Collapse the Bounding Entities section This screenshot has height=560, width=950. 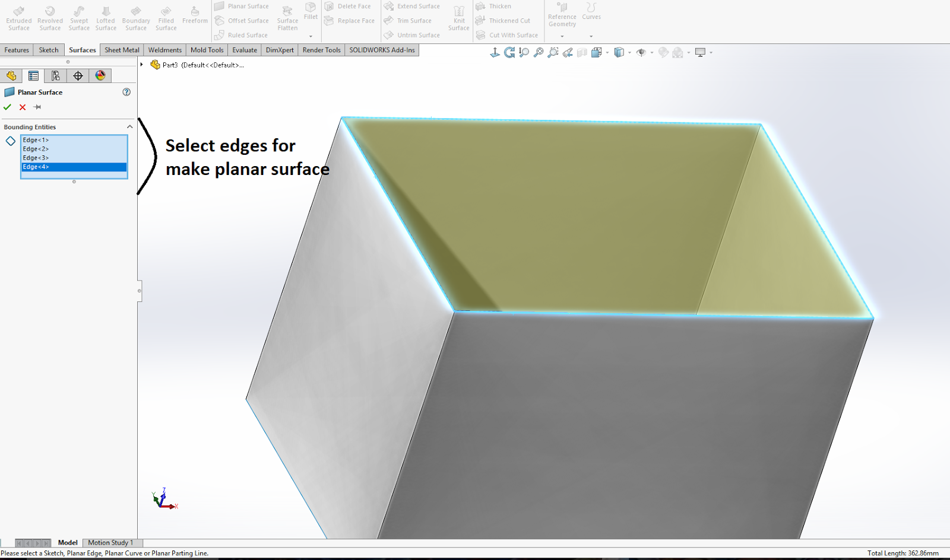(x=129, y=126)
